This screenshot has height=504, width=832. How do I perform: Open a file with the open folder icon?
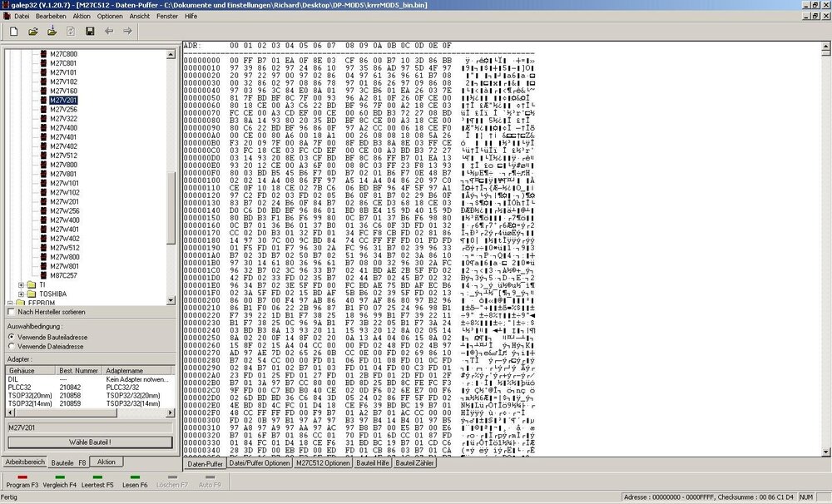click(33, 32)
